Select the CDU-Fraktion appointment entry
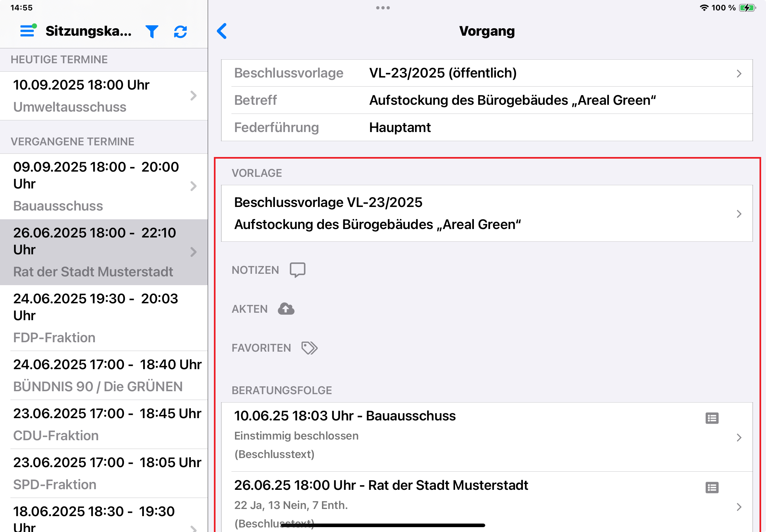The width and height of the screenshot is (766, 532). tap(100, 423)
